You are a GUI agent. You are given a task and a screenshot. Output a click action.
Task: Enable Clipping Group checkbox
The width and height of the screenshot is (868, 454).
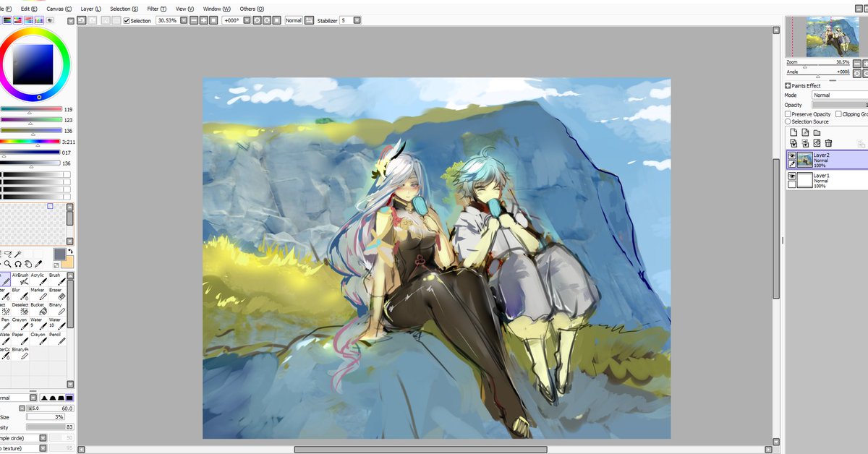click(838, 114)
